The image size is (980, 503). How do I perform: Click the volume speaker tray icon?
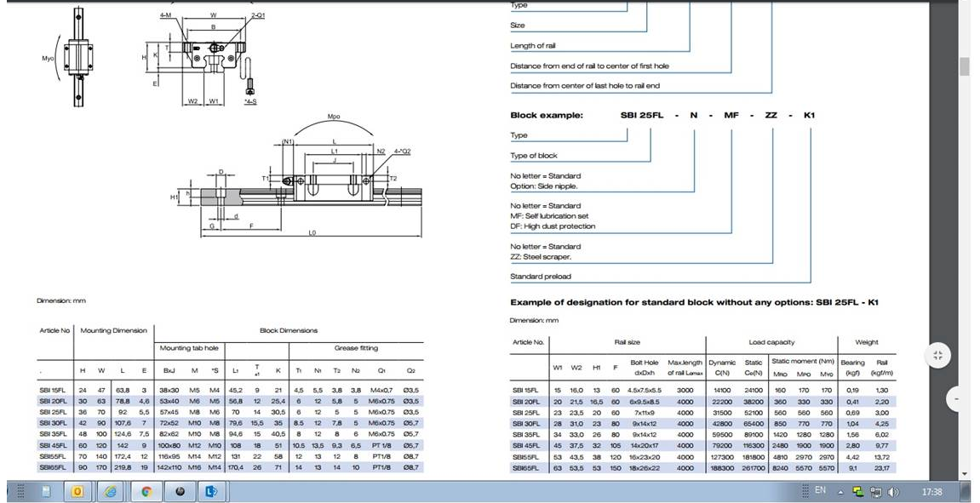[x=894, y=493]
